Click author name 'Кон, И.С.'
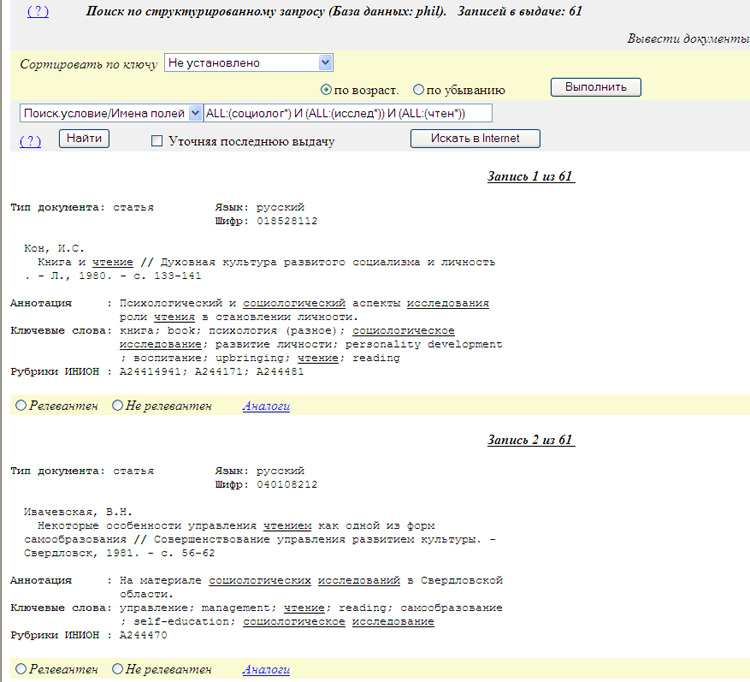750x682 pixels. click(x=54, y=248)
